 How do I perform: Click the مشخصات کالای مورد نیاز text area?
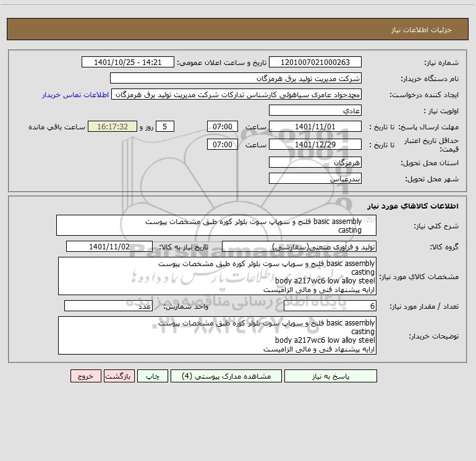[217, 276]
